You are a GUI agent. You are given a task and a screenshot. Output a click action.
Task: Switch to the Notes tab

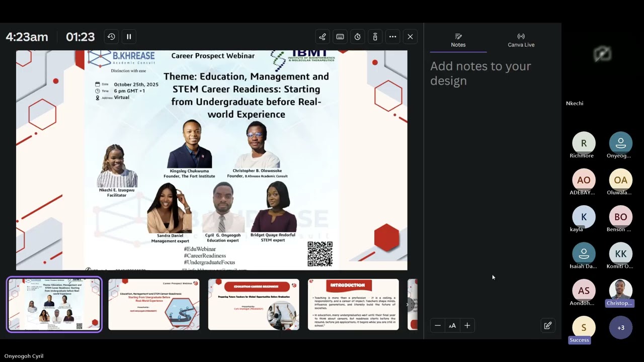click(x=458, y=40)
